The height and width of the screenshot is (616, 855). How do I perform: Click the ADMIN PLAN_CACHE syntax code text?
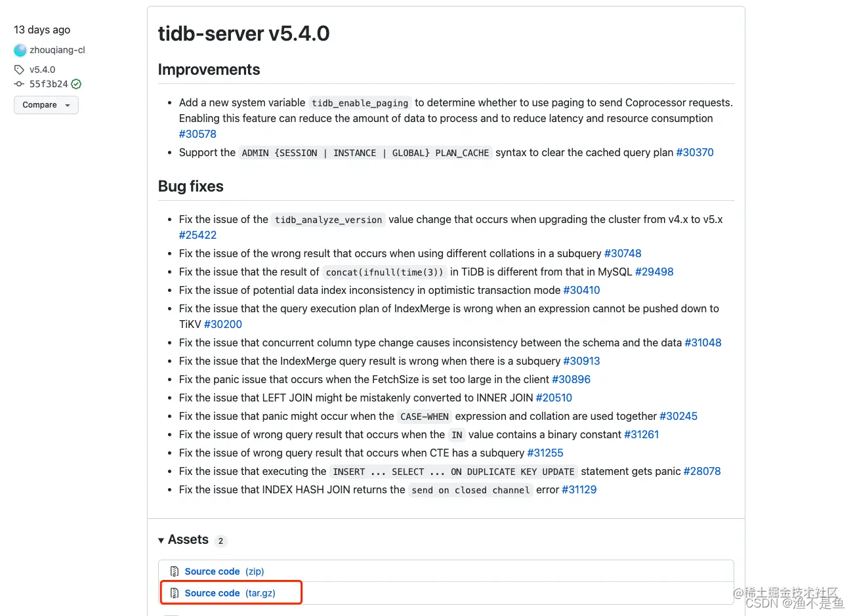coord(365,153)
